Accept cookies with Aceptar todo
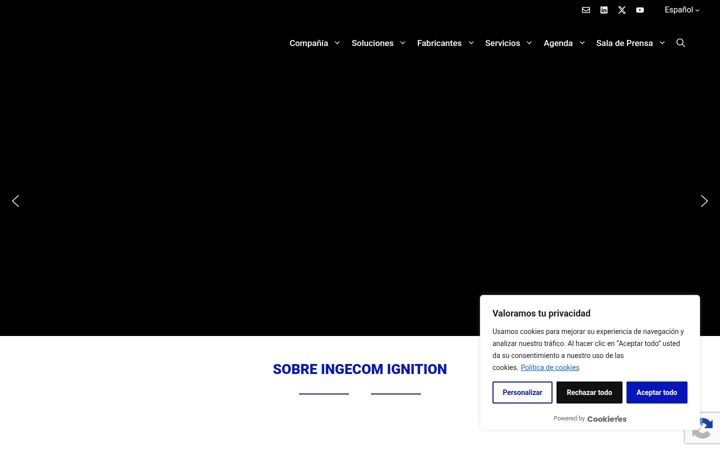720x450 pixels. click(x=657, y=393)
